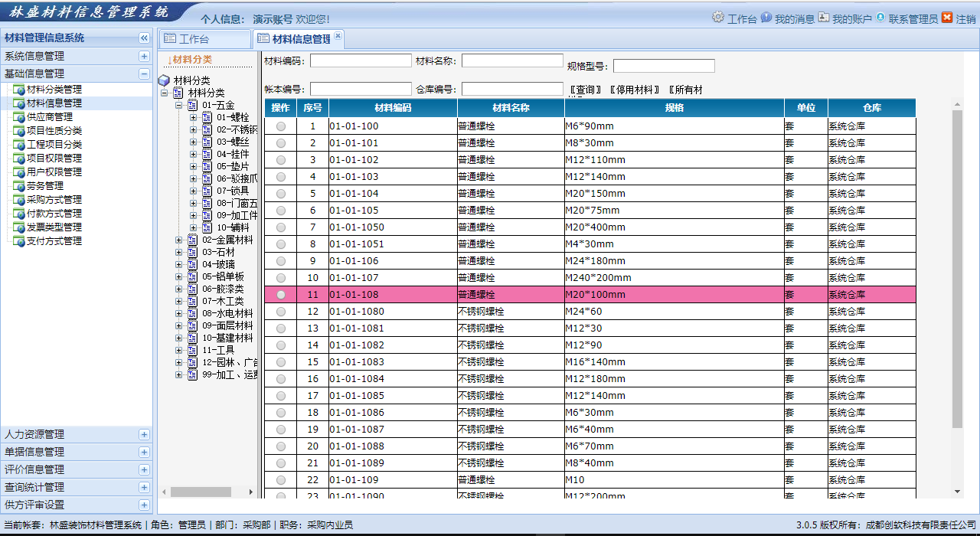Click the cube icon beside 材料分类 root
The width and height of the screenshot is (980, 536).
click(164, 80)
